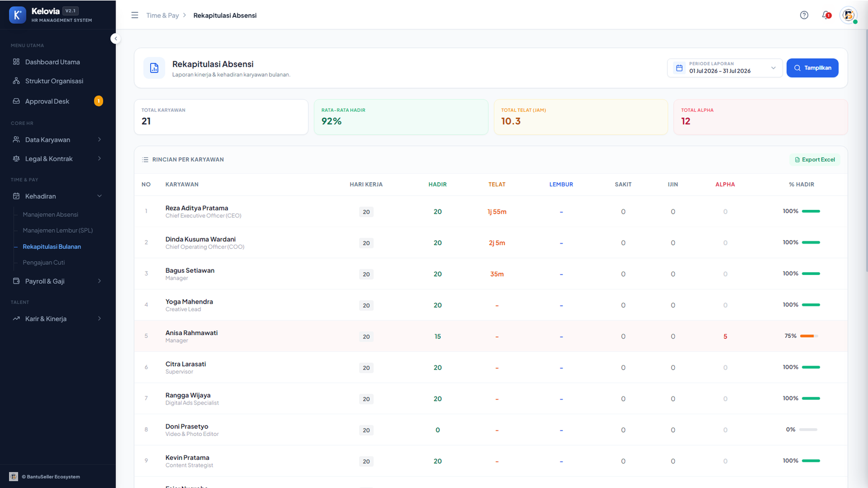Click Anisa Rahmawati's alpha count 5
The image size is (868, 488).
725,337
